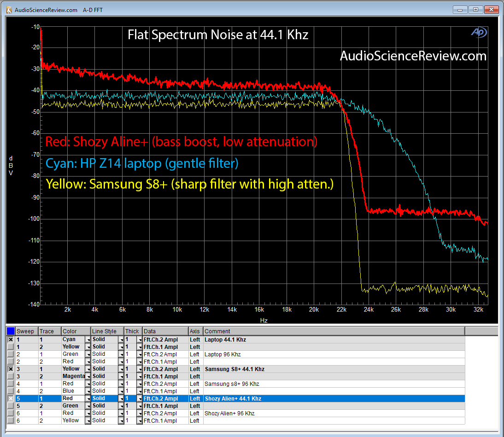Open the Thick dropdown for Laptop 96 Khz row
The width and height of the screenshot is (504, 437).
(140, 354)
